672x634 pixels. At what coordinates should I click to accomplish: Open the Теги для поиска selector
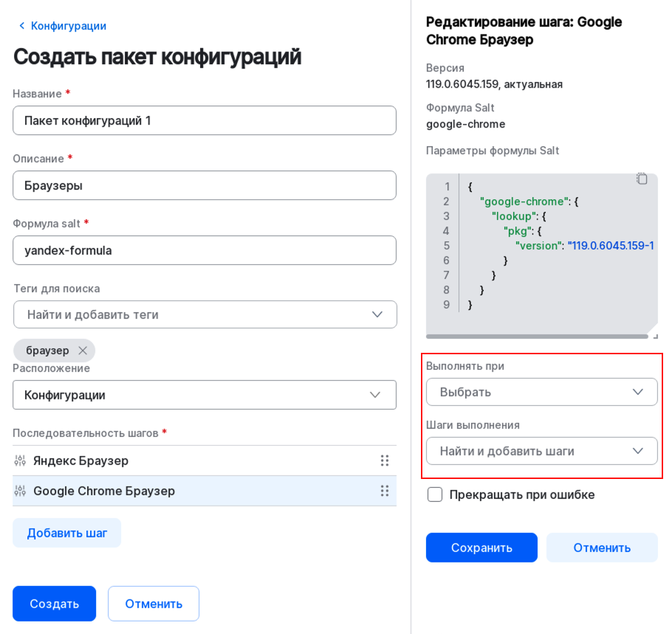(205, 314)
